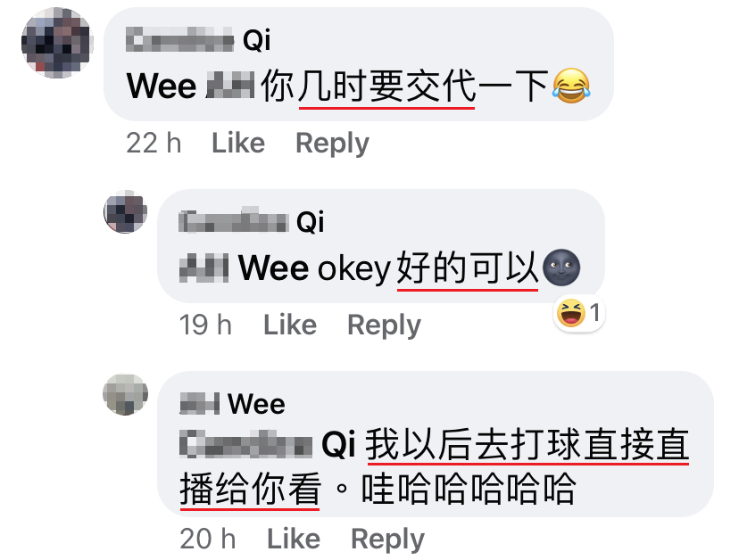Click the tears-of-joy emoji in the top comment
Image resolution: width=739 pixels, height=560 pixels.
[x=571, y=86]
